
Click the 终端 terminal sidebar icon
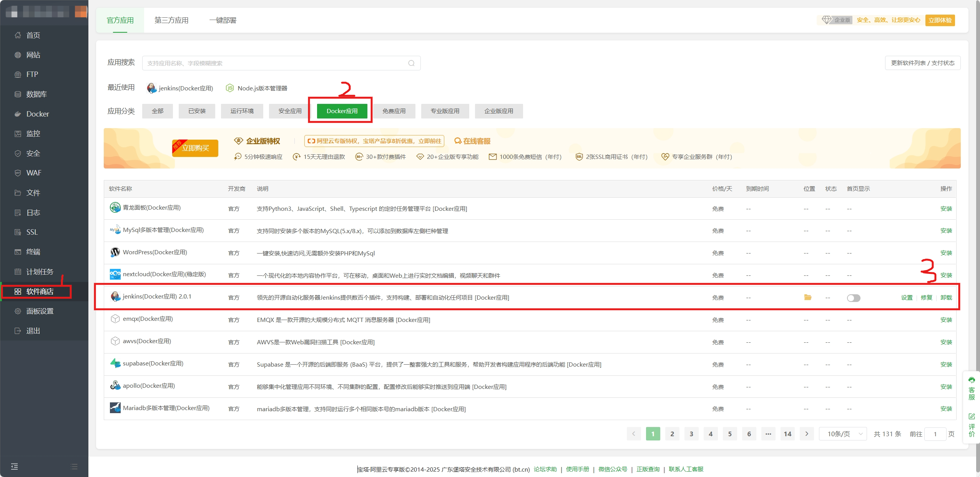[18, 252]
